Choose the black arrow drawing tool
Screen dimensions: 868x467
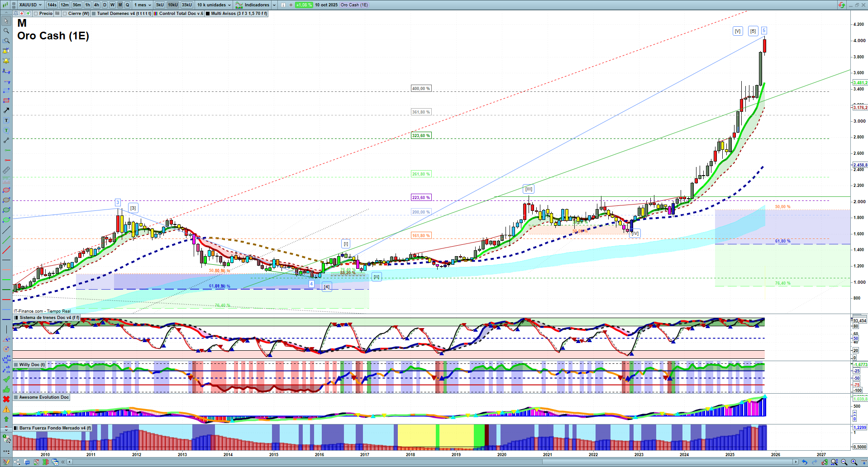(6, 110)
